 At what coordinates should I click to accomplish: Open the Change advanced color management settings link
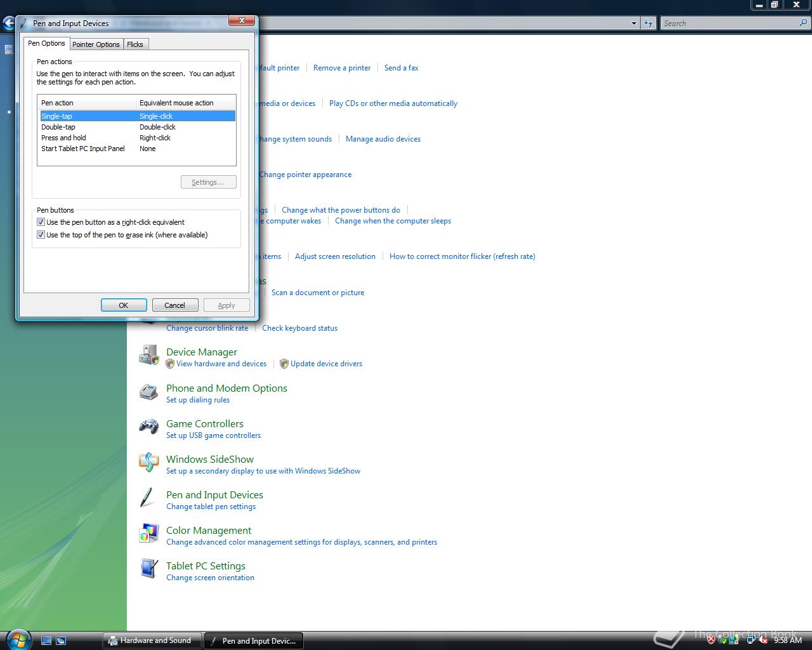[302, 542]
